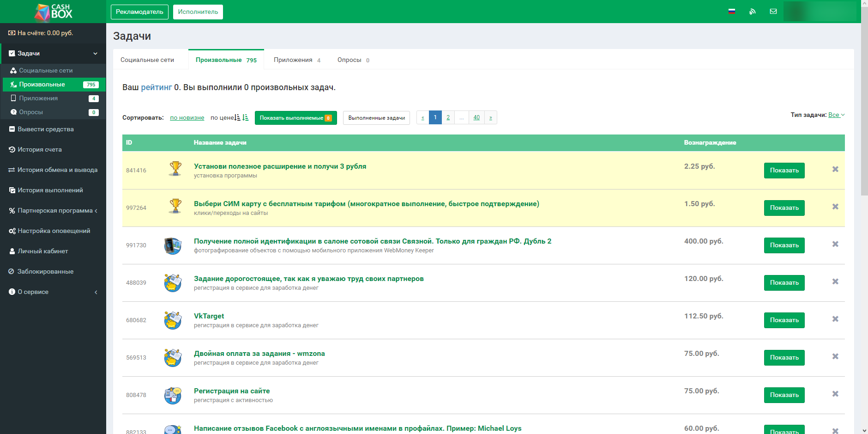Go to next page arrow »
The height and width of the screenshot is (434, 868).
(x=490, y=117)
